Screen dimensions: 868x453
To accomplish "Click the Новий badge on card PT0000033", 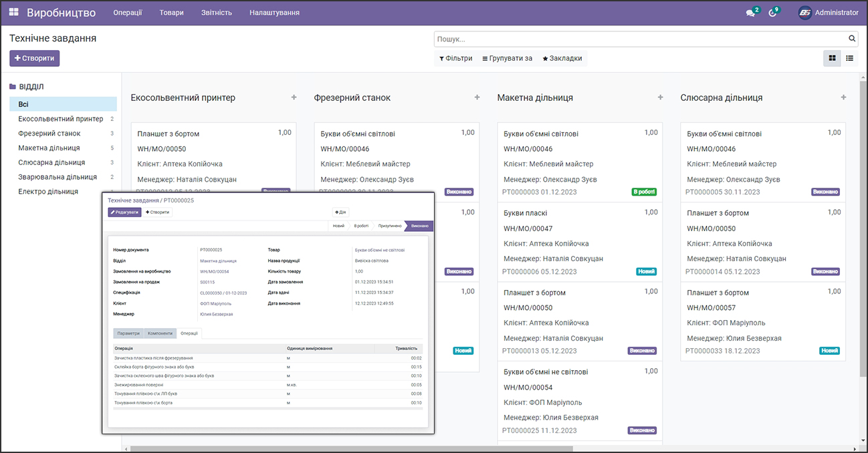I will click(x=830, y=351).
